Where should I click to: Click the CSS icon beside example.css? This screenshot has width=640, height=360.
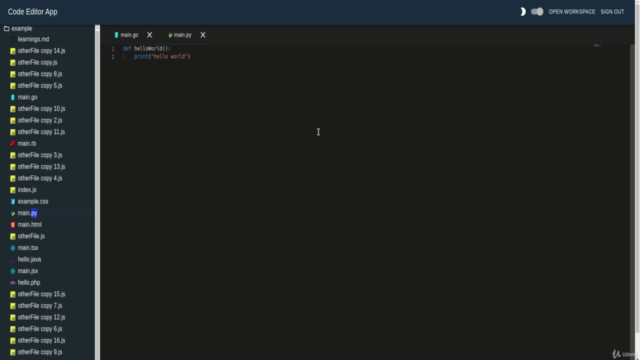pos(13,202)
